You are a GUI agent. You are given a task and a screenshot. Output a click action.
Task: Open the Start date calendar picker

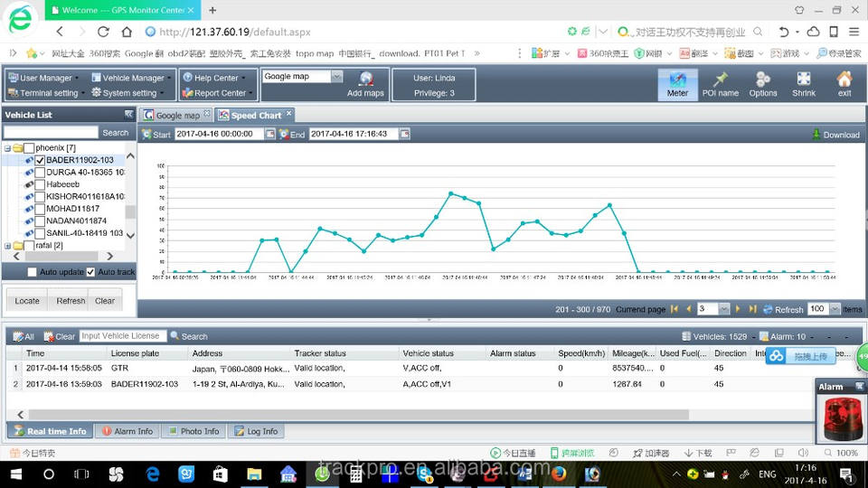coord(270,135)
